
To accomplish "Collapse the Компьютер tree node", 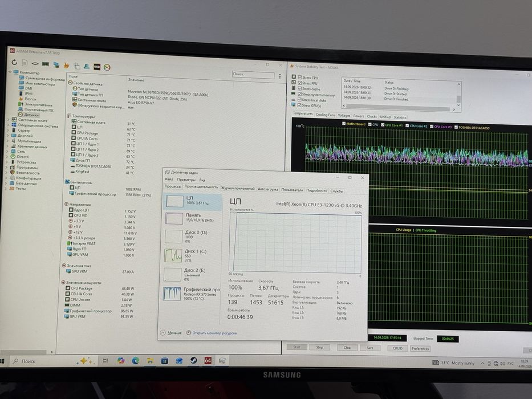I will [10, 72].
